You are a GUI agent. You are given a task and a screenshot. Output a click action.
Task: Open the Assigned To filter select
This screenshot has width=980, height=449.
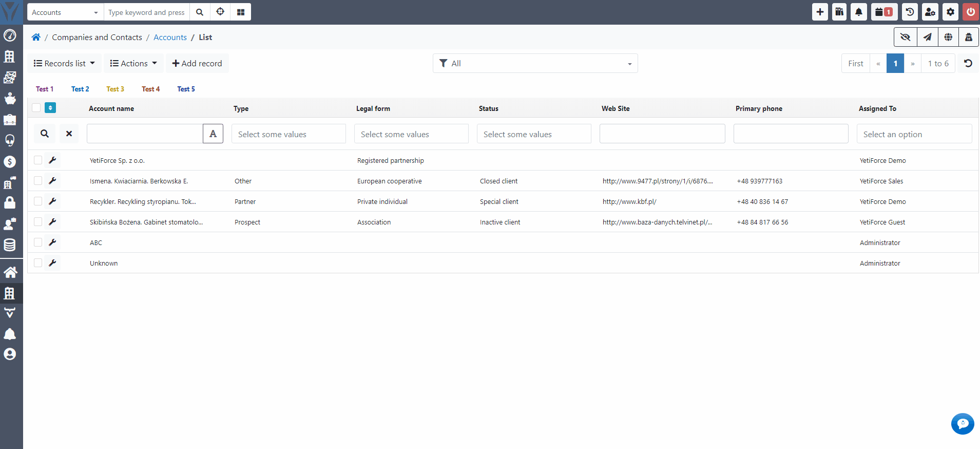(914, 134)
